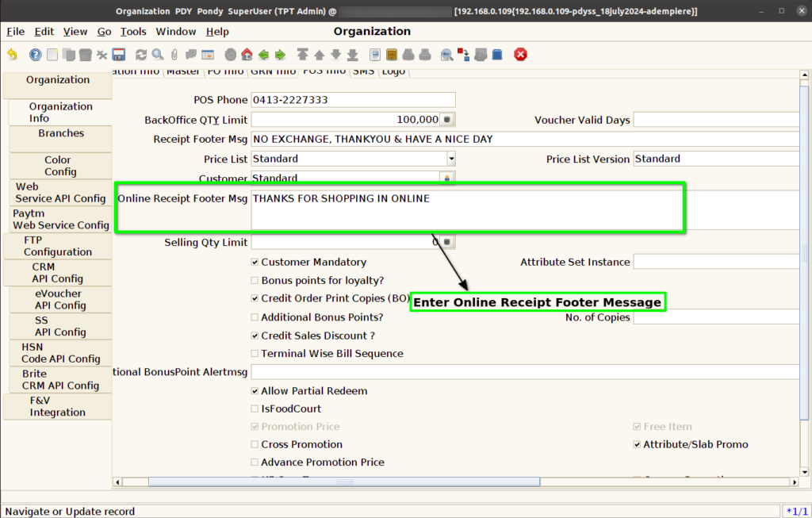Save the record with the floppy disk icon

coord(119,55)
